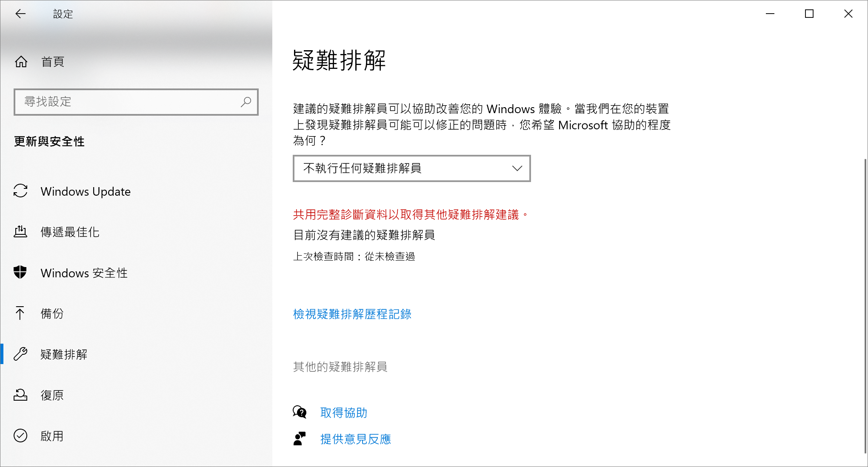Click the search magnifier icon
Viewport: 868px width, 467px height.
246,102
